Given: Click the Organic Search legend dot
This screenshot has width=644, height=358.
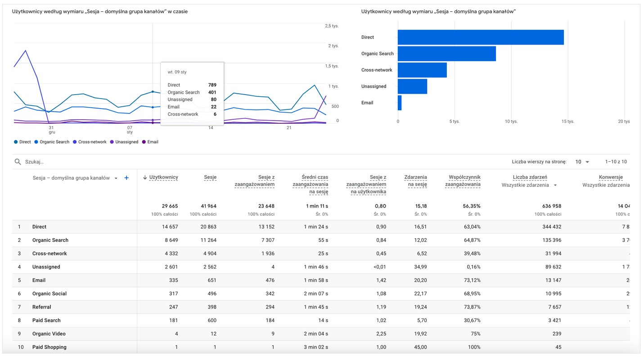Looking at the screenshot, I should (x=36, y=142).
